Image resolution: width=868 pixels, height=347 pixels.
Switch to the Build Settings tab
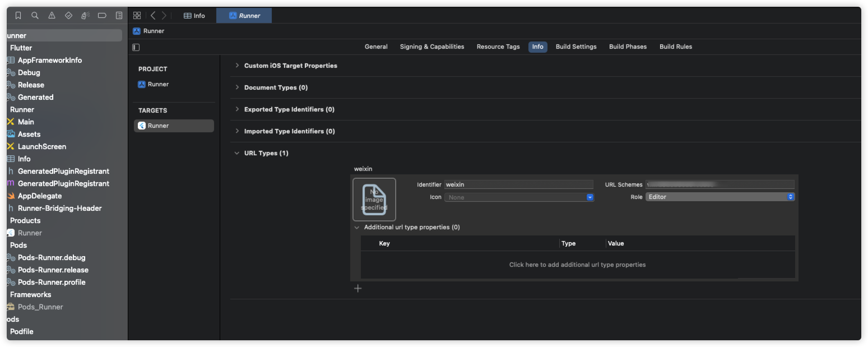[x=575, y=47]
